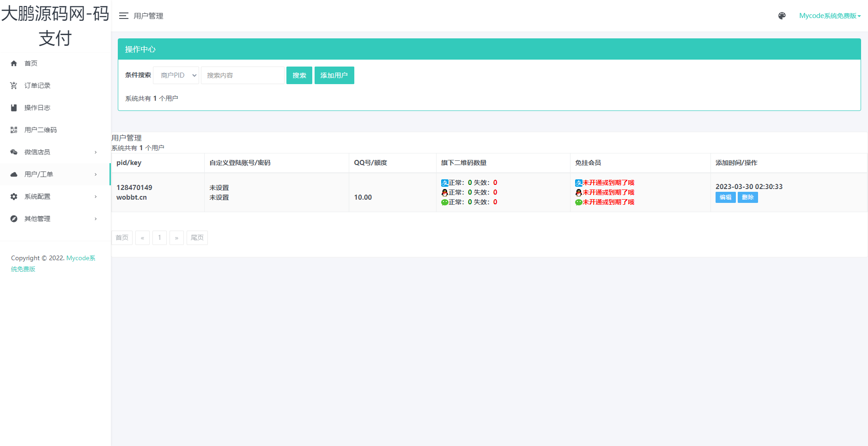Open the 商户PID search condition dropdown
Viewport: 868px width, 446px height.
coord(176,75)
